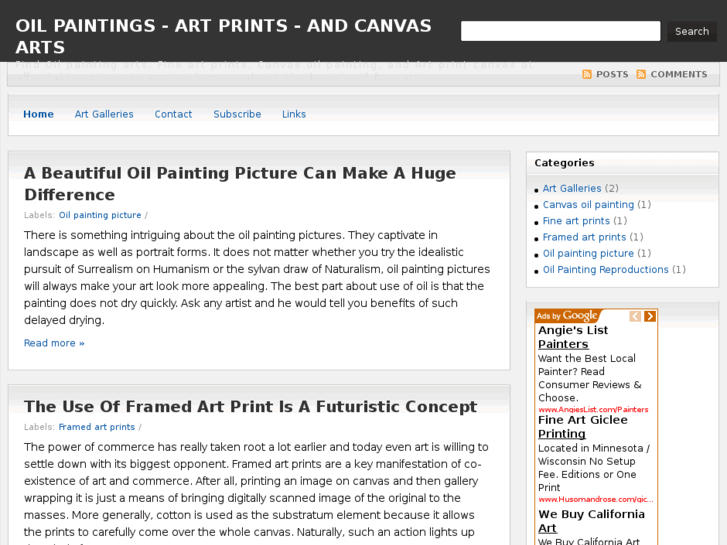The width and height of the screenshot is (727, 545).
Task: Open the Oil Painting Reproductions category
Action: (x=605, y=270)
